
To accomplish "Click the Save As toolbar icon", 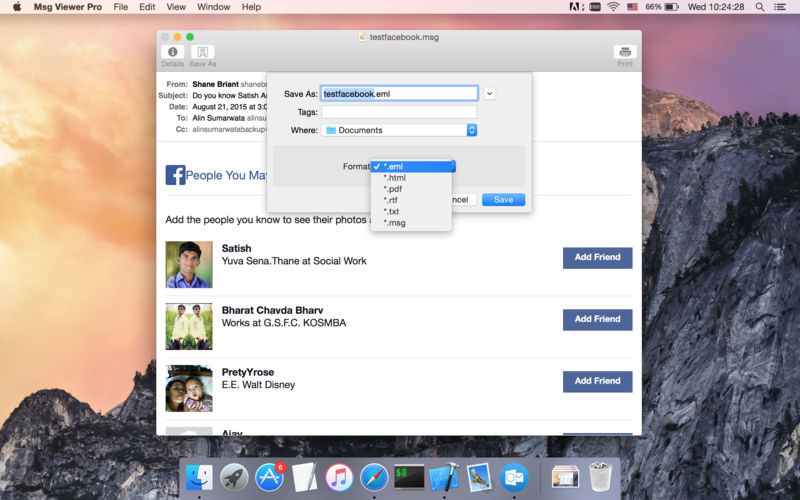I will pyautogui.click(x=203, y=52).
